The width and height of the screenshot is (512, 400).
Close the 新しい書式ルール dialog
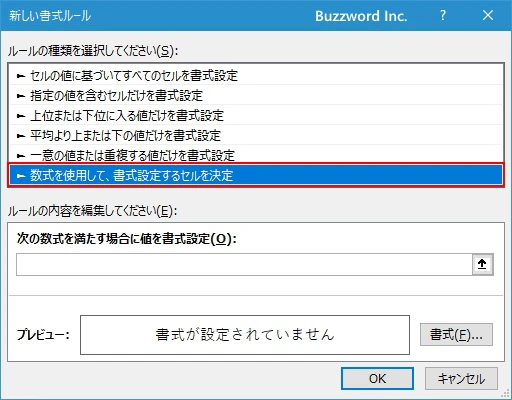pyautogui.click(x=488, y=15)
